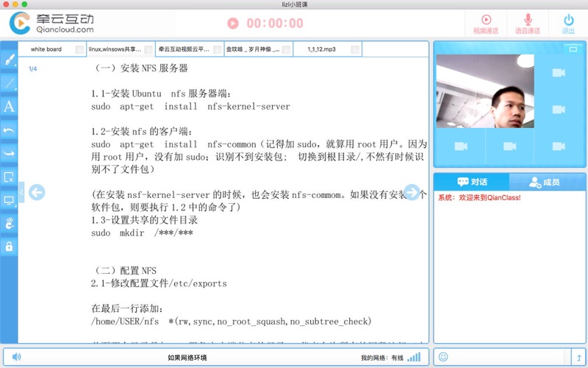Open the screen sharing monitor tool
This screenshot has height=368, width=588.
coord(9,200)
